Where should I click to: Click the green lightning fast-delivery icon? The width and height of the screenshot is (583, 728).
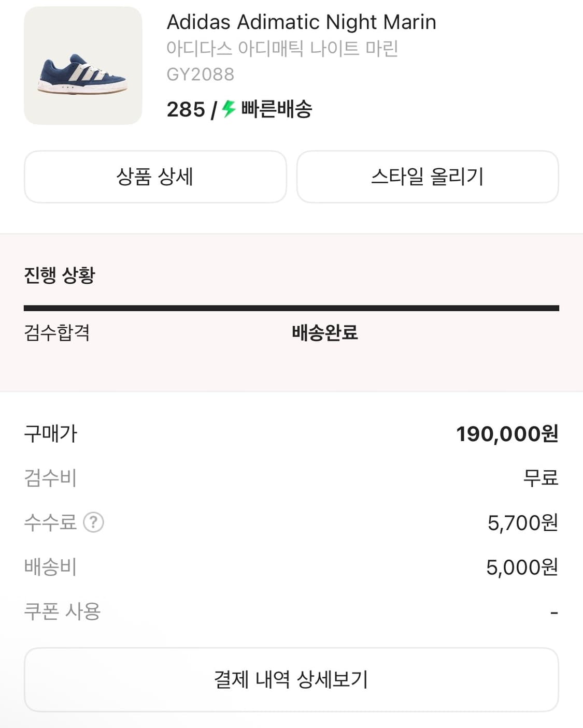(x=229, y=109)
